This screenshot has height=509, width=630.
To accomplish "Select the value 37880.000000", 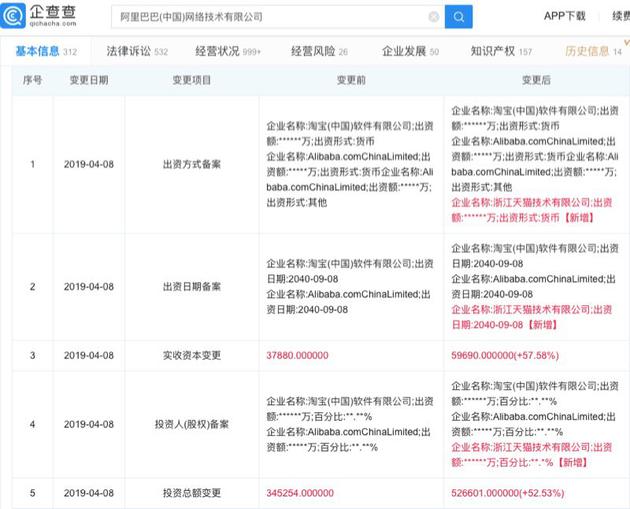I will click(x=297, y=355).
